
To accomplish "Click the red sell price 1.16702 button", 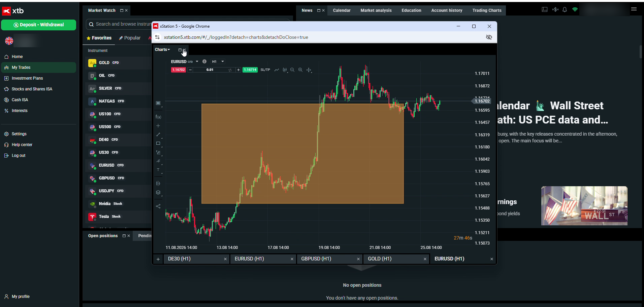I will click(x=178, y=70).
